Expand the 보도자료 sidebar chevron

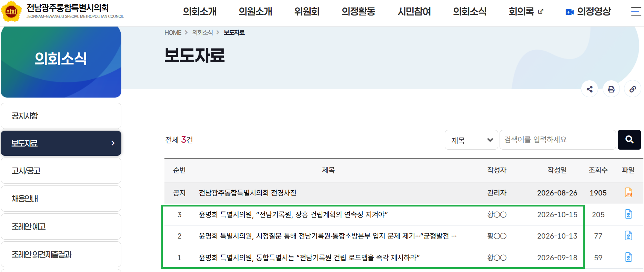(x=113, y=143)
